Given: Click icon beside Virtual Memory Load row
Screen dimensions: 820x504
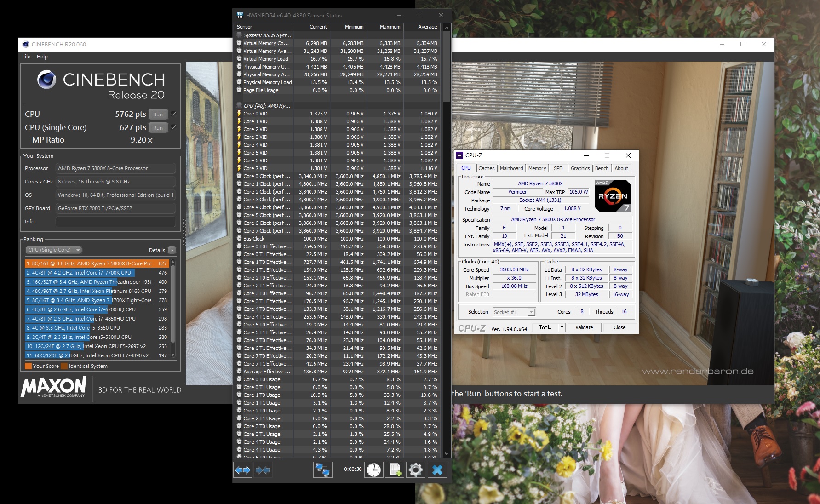Looking at the screenshot, I should [239, 59].
